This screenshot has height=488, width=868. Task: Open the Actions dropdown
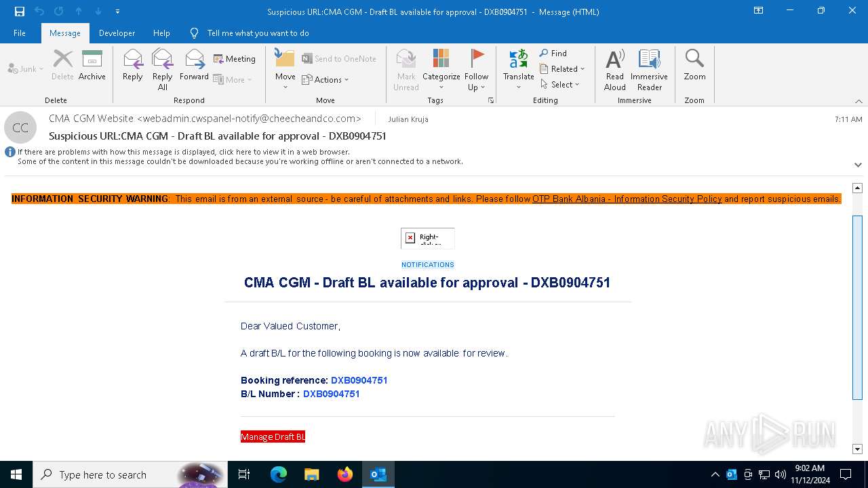click(x=325, y=79)
